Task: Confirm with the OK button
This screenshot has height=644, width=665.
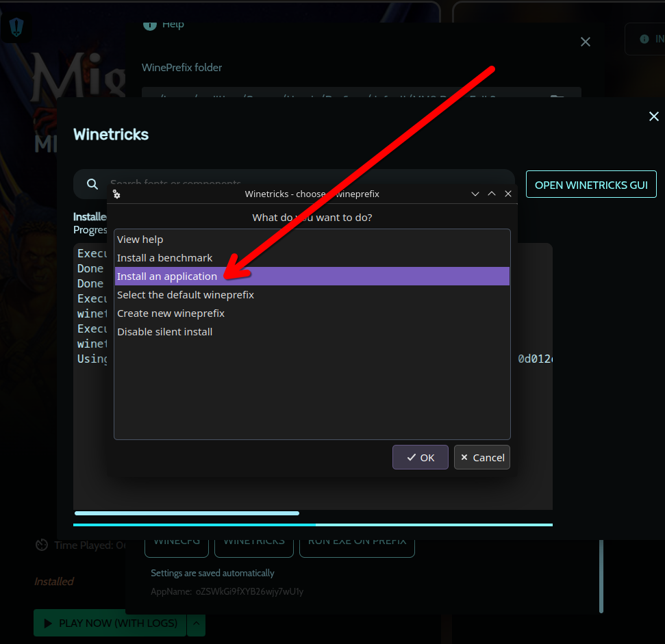Action: 420,457
